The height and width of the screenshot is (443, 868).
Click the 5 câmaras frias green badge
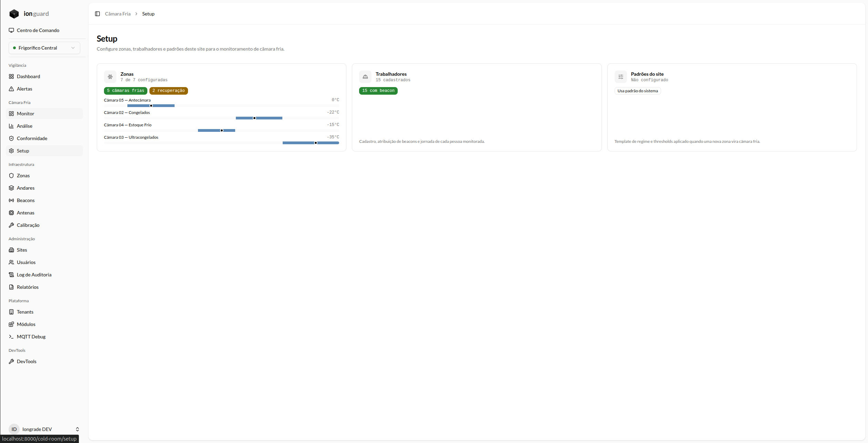(x=126, y=91)
